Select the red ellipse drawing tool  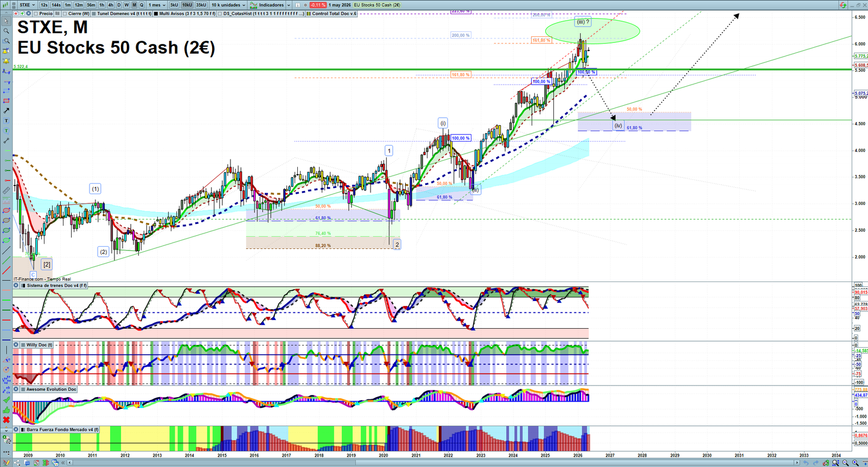[6, 210]
